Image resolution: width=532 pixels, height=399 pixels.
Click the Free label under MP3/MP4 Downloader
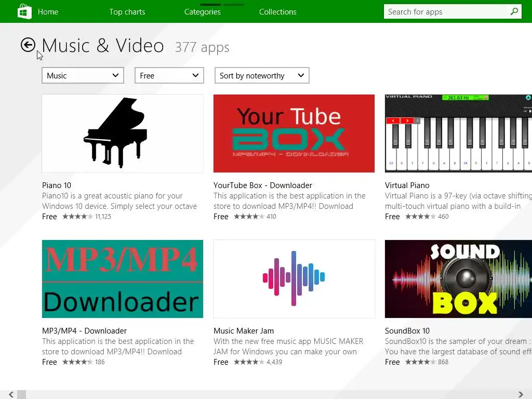[x=49, y=362]
